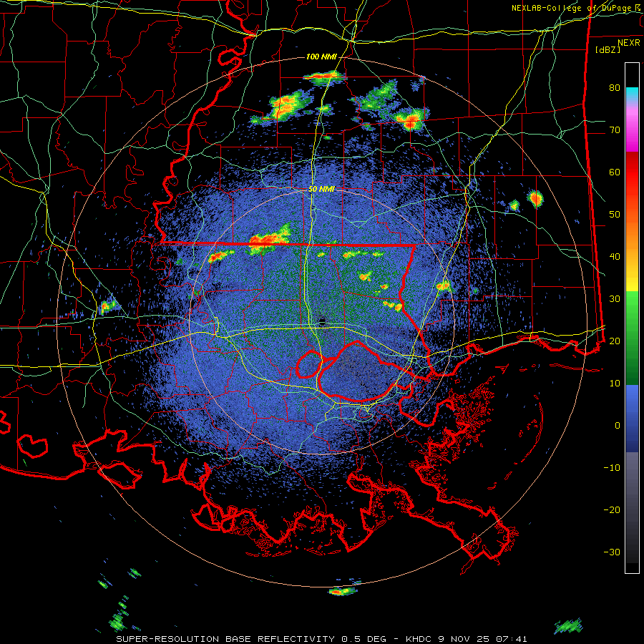644x644 pixels.
Task: Click the 07:41 timestamp in the caption
Action: tap(511, 639)
